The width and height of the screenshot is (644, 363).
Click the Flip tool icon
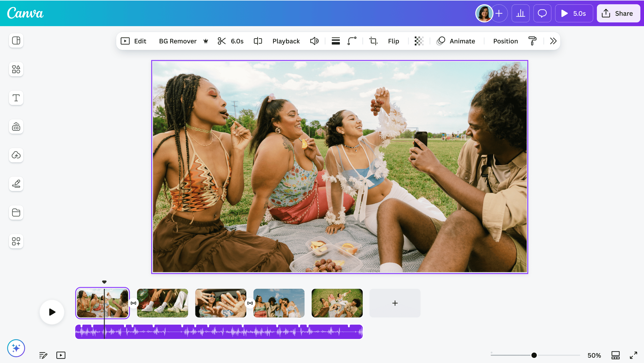[393, 41]
